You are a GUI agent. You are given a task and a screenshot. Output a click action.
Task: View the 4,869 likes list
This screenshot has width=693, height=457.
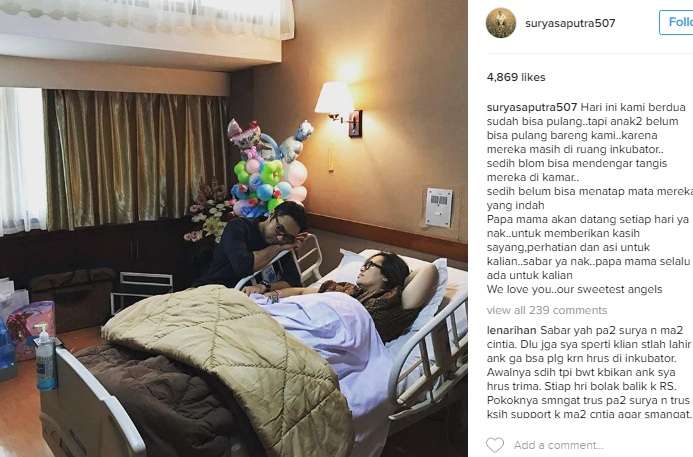tap(516, 77)
